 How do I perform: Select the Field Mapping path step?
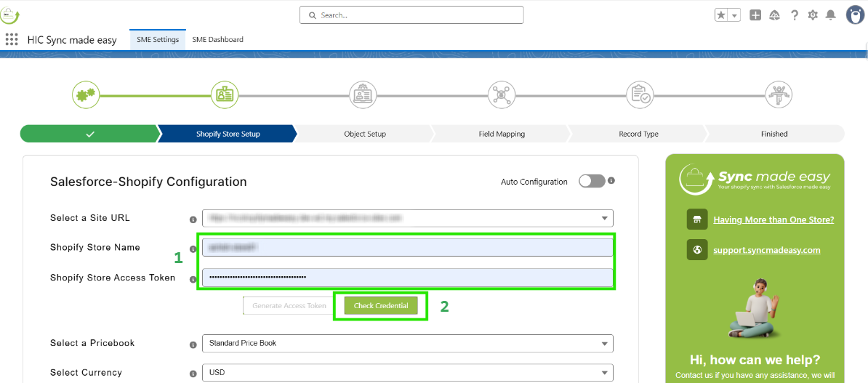click(502, 134)
